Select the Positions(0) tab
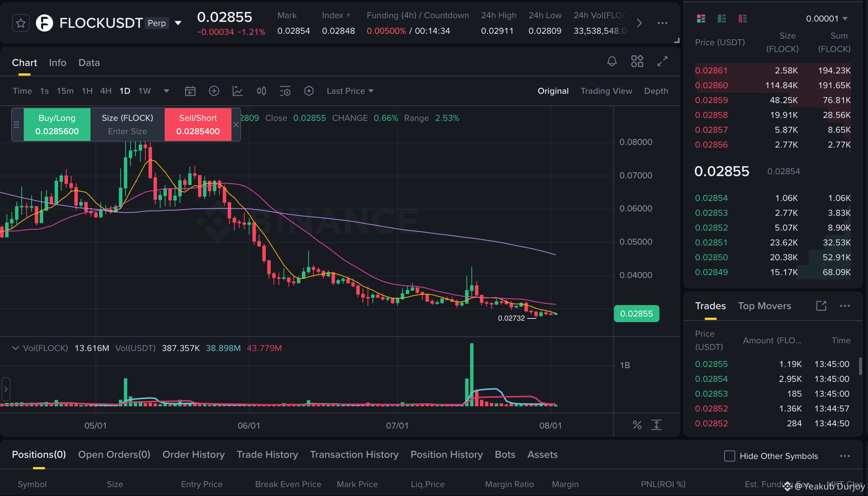Viewport: 868px width, 496px height. pyautogui.click(x=39, y=454)
